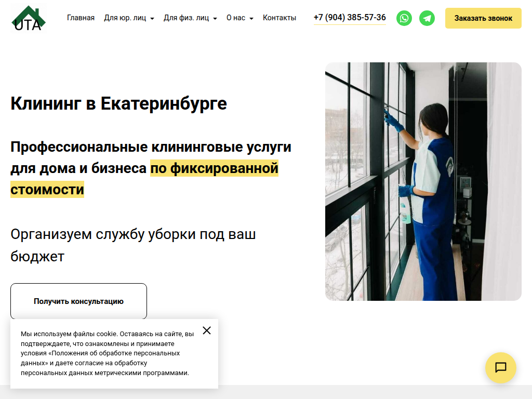The height and width of the screenshot is (399, 532).
Task: Click the window cleaner photo
Action: click(x=423, y=181)
